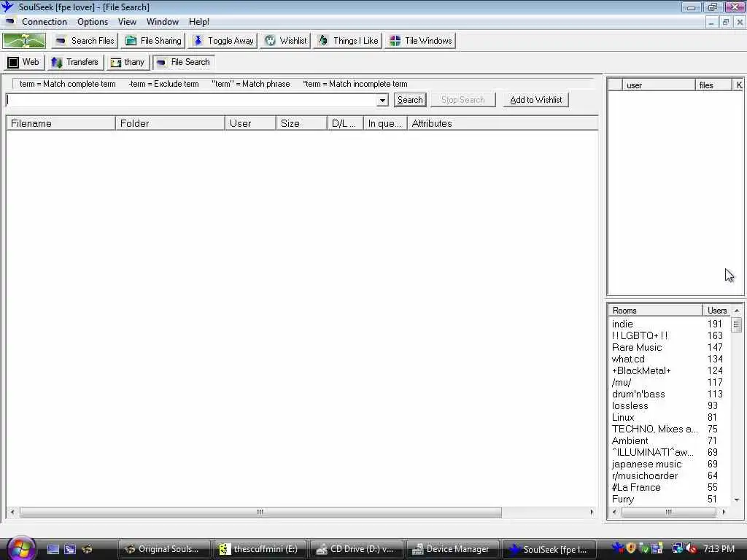The height and width of the screenshot is (560, 747).
Task: Sort results by Filename column
Action: tap(61, 123)
